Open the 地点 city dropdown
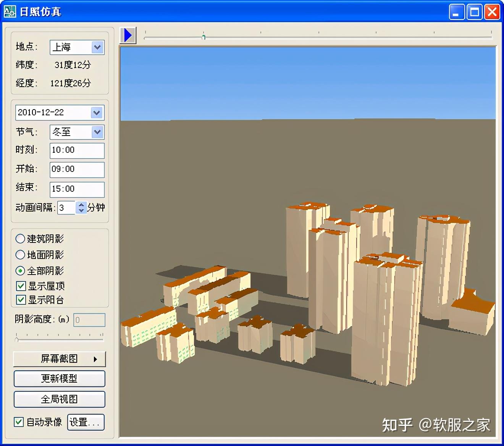 (x=97, y=47)
